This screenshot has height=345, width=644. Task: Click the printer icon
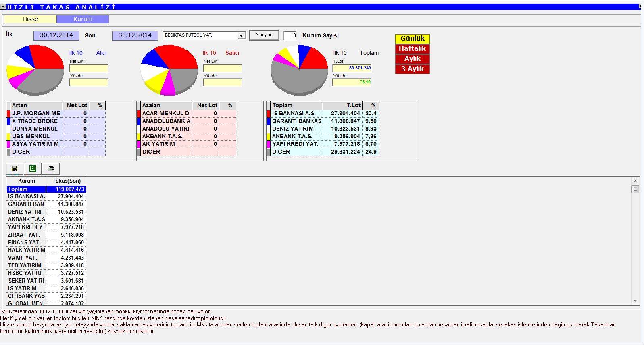(x=50, y=168)
